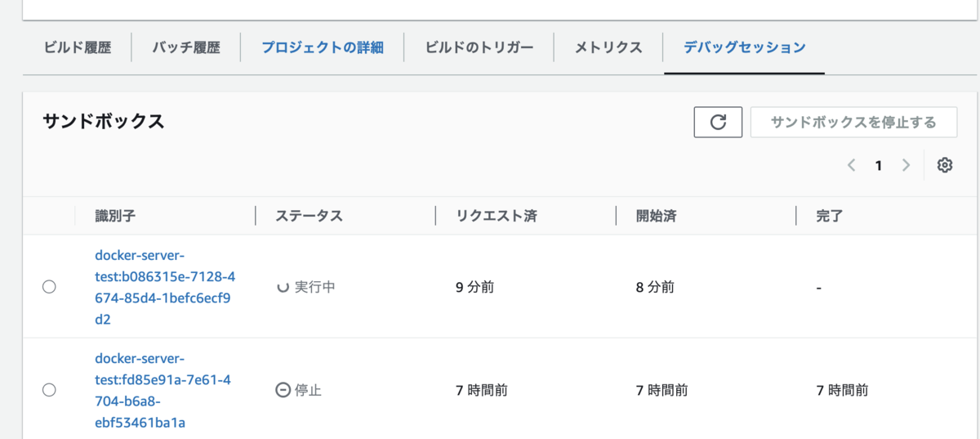Switch to ビルド履歴 tab
This screenshot has width=980, height=439.
(78, 47)
